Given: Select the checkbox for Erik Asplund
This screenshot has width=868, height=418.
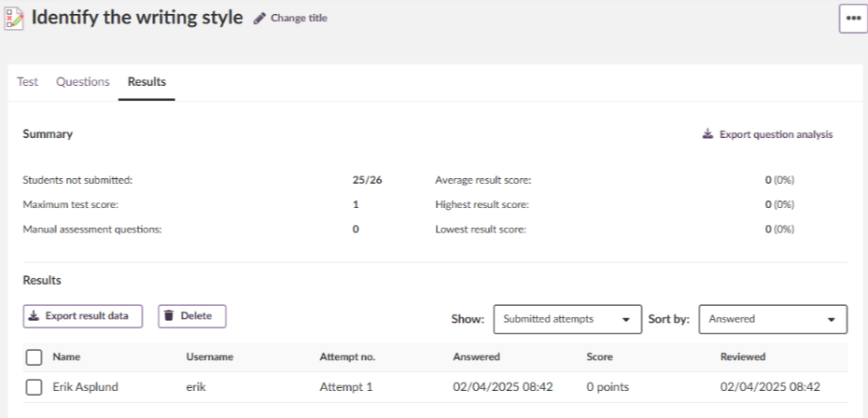Looking at the screenshot, I should point(34,387).
